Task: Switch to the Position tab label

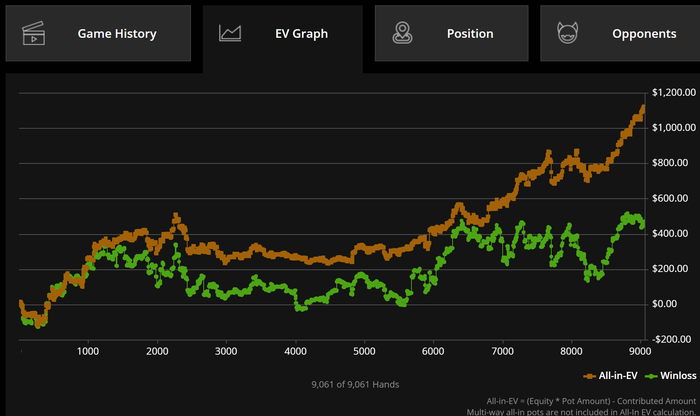Action: tap(470, 33)
